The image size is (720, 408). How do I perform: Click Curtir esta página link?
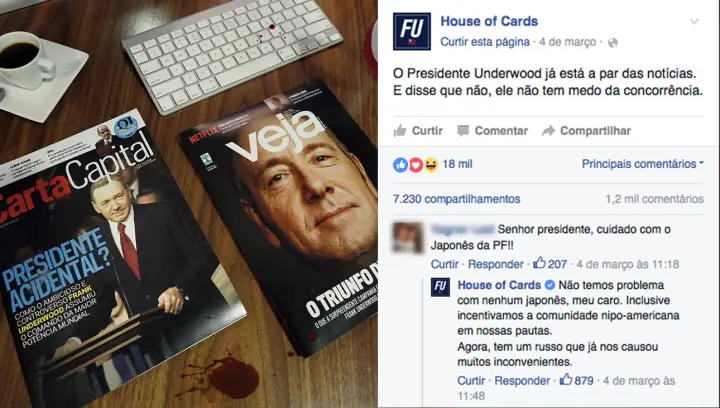(485, 42)
